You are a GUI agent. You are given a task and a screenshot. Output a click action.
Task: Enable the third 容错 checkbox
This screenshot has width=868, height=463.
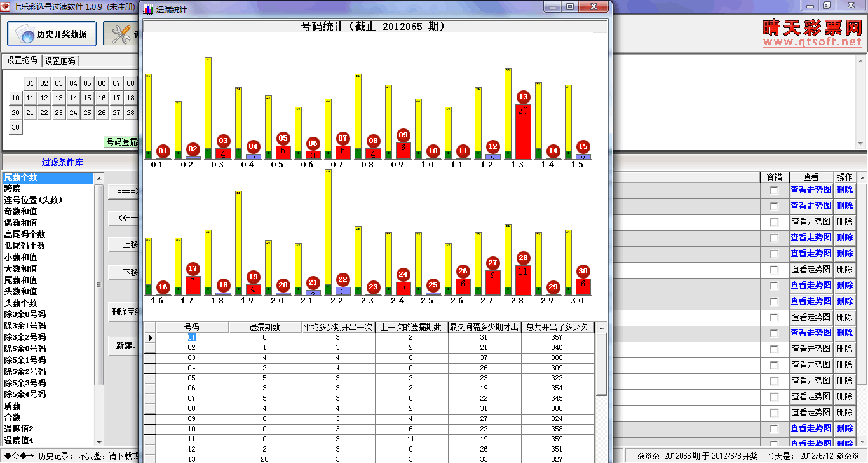[x=774, y=222]
